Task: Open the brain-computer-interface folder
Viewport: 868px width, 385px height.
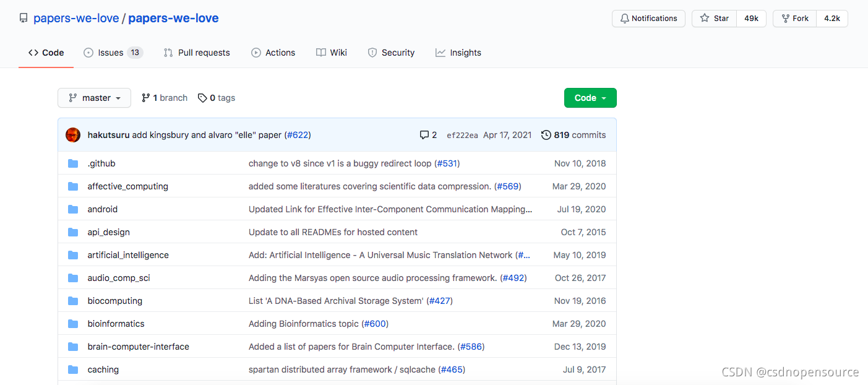Action: coord(138,347)
